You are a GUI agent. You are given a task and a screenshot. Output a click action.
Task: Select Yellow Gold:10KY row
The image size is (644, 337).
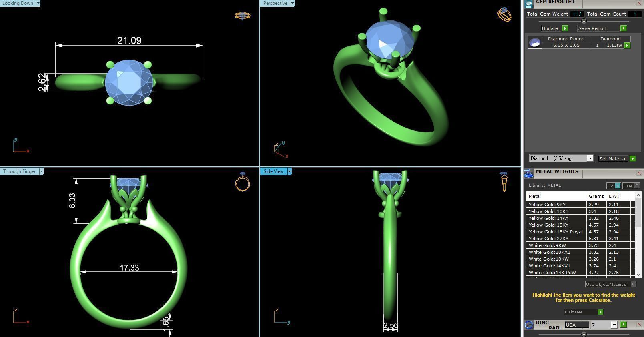(580, 211)
